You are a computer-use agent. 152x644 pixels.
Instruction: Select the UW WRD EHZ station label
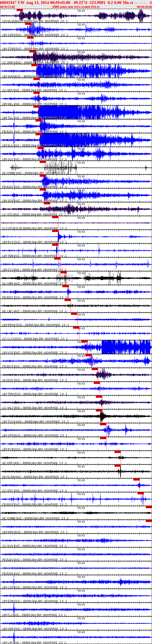click(35, 532)
